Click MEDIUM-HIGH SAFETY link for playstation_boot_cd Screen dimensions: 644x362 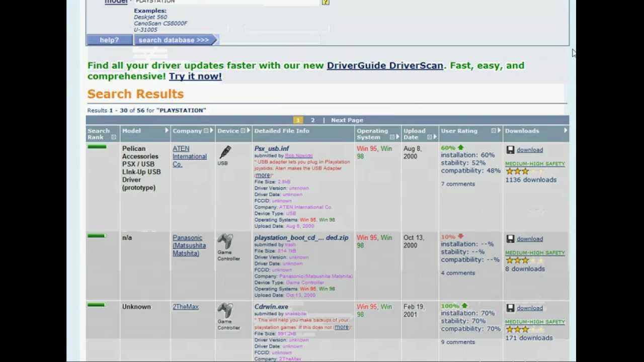pyautogui.click(x=535, y=253)
